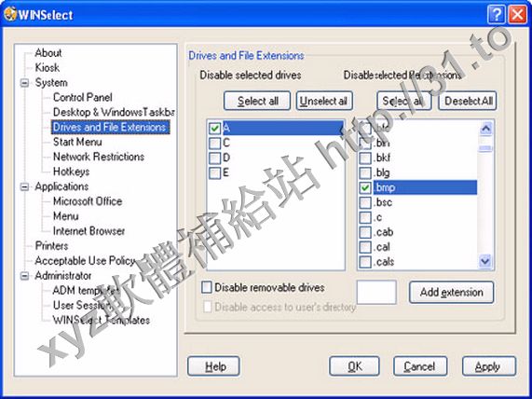
Task: Check the .cab extension checkbox
Action: pos(365,232)
